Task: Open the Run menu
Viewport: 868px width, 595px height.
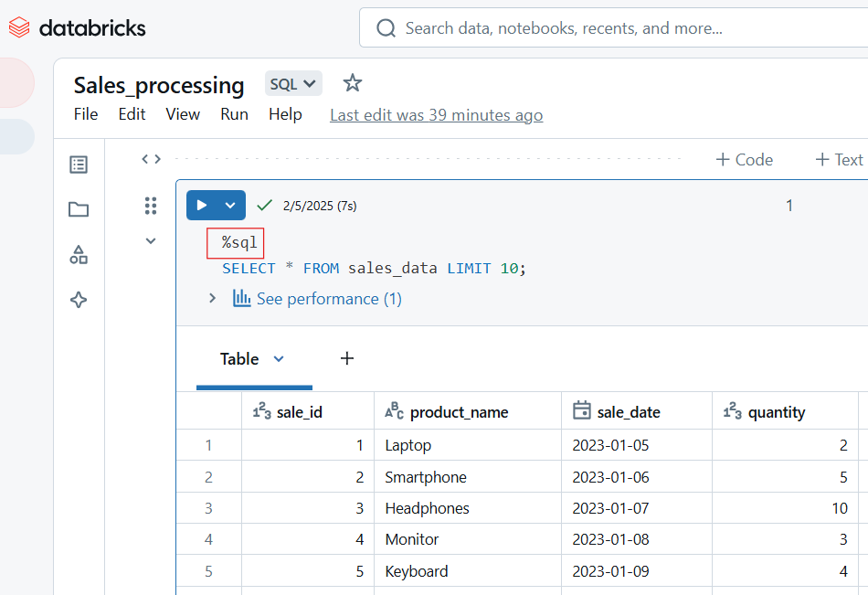Action: pos(234,114)
